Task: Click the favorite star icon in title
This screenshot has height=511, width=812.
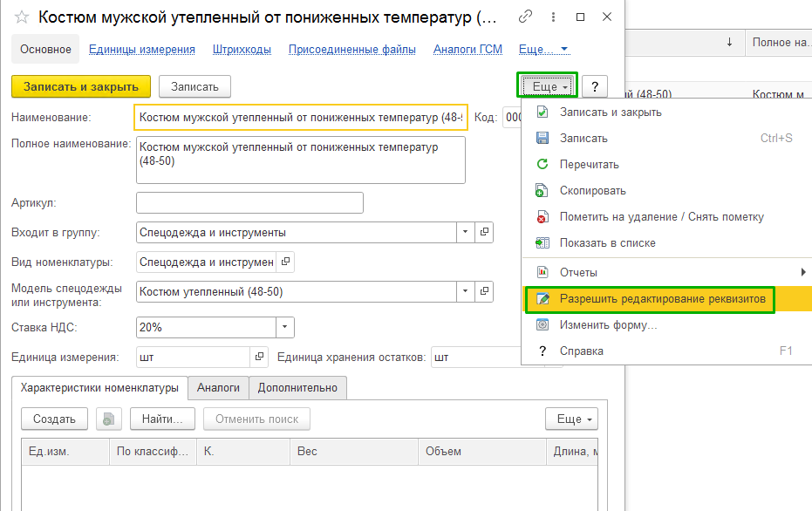Action: tap(22, 17)
